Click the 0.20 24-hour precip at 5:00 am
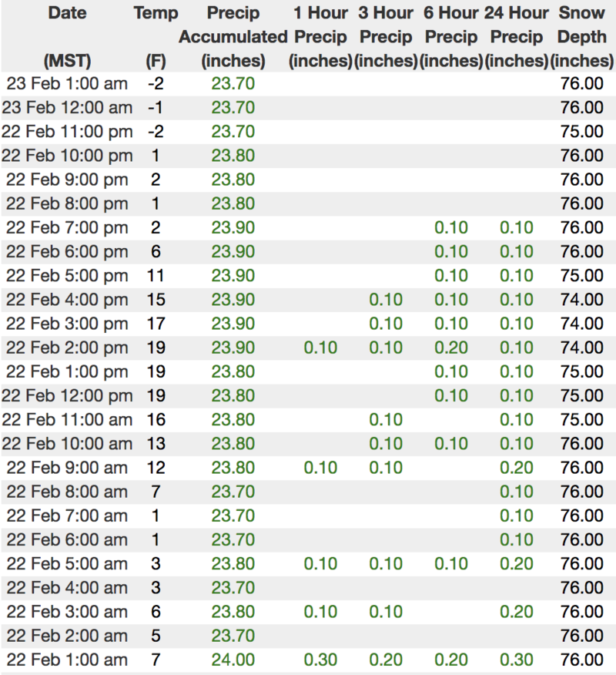This screenshot has width=616, height=675. click(x=517, y=563)
